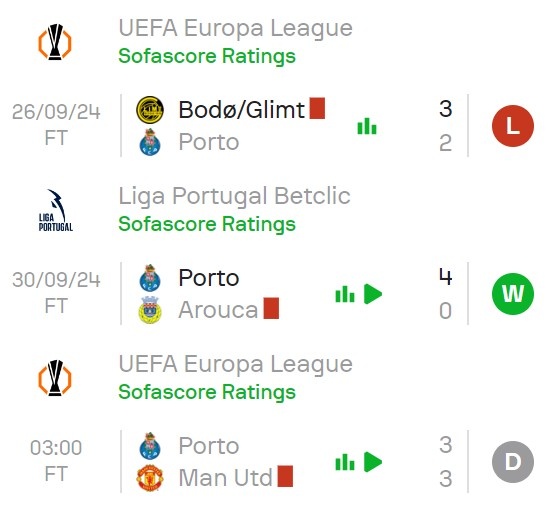The image size is (549, 507).
Task: Click the Liga Portugal logo
Action: point(56,210)
